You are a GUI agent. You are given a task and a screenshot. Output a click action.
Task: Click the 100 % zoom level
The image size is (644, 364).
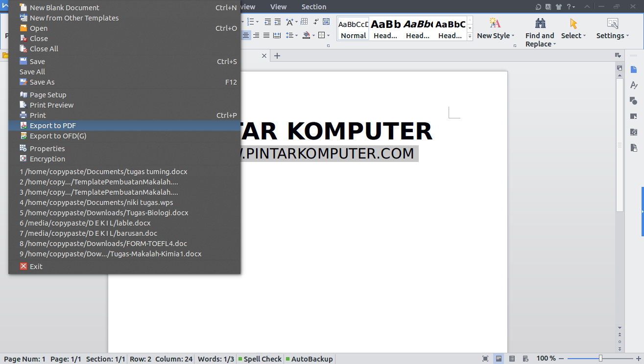[546, 359]
